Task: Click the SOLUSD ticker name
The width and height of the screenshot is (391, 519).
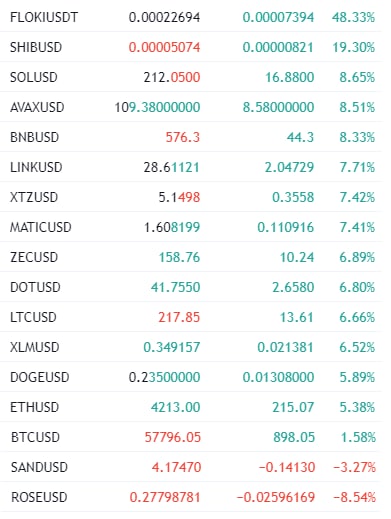Action: 34,77
